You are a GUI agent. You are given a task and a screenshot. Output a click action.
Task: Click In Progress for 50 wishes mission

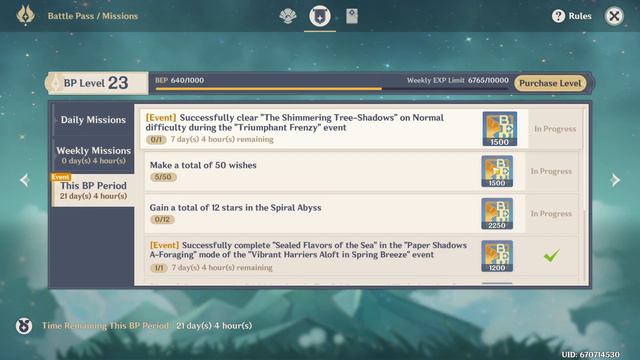(x=551, y=171)
